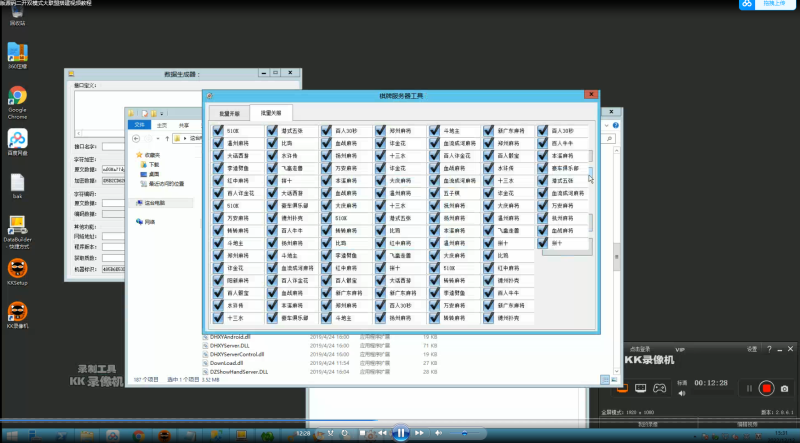The height and width of the screenshot is (443, 800).
Task: Switch to the 批量开服 tab
Action: 229,114
